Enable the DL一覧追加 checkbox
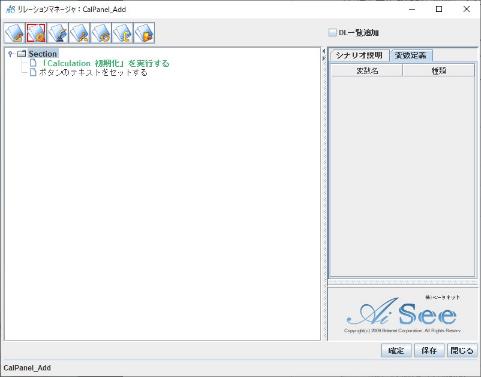The width and height of the screenshot is (481, 377). [x=332, y=32]
